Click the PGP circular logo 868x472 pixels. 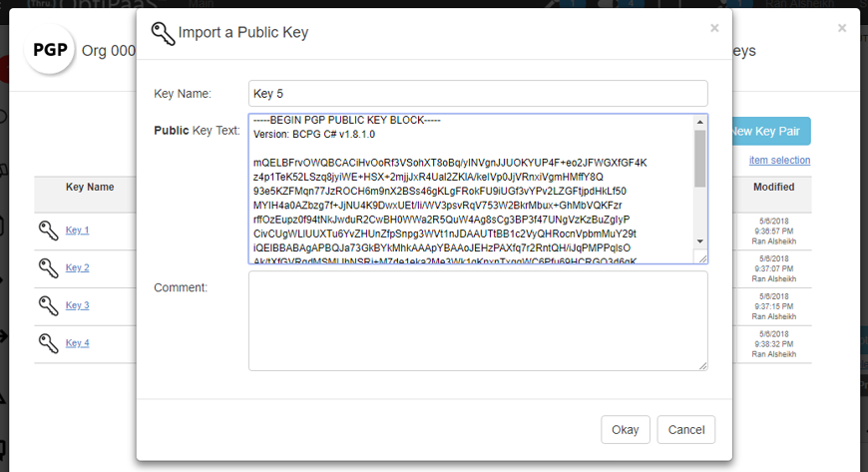coord(51,51)
